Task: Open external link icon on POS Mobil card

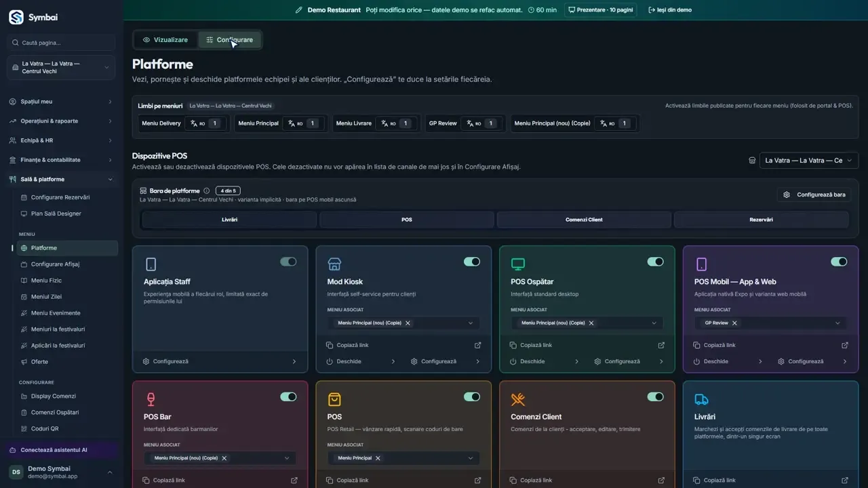Action: pos(845,345)
